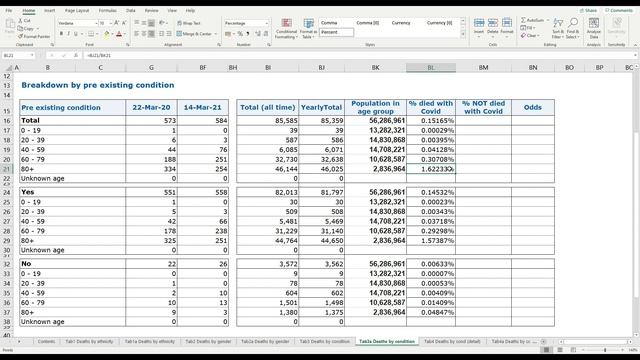Toggle top align in Alignment group
Screen dimensions: 640x360
[x=137, y=23]
